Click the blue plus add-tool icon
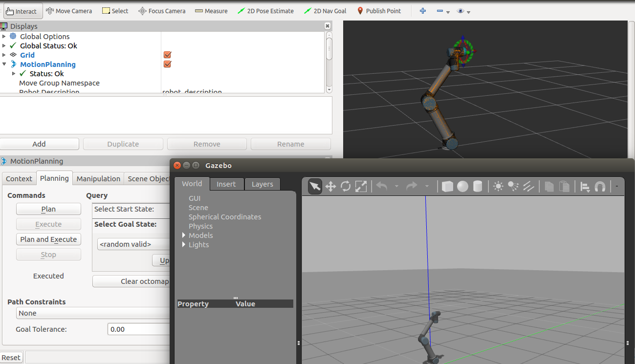The height and width of the screenshot is (364, 635). coord(423,11)
